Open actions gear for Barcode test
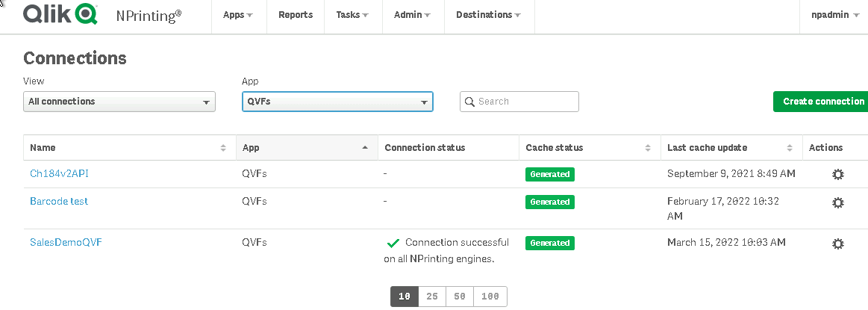The image size is (868, 310). click(838, 202)
